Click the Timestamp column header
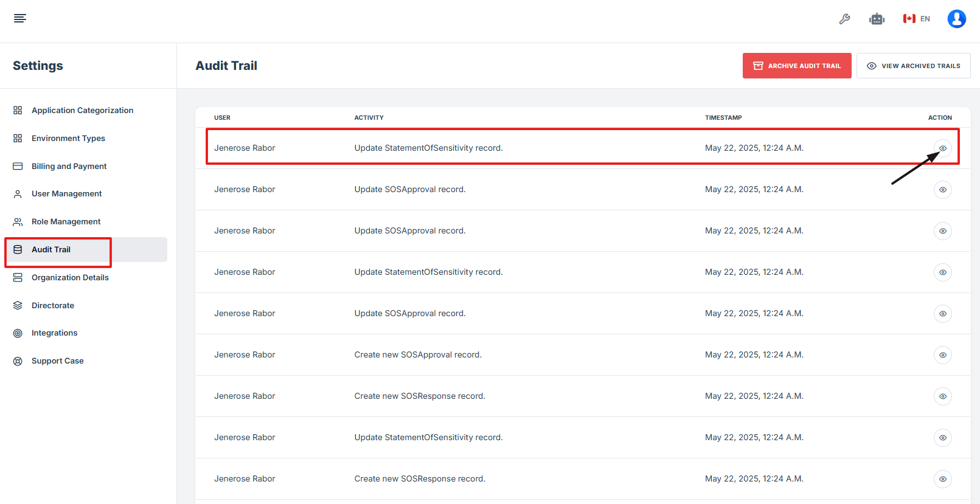This screenshot has width=980, height=504. (x=723, y=117)
